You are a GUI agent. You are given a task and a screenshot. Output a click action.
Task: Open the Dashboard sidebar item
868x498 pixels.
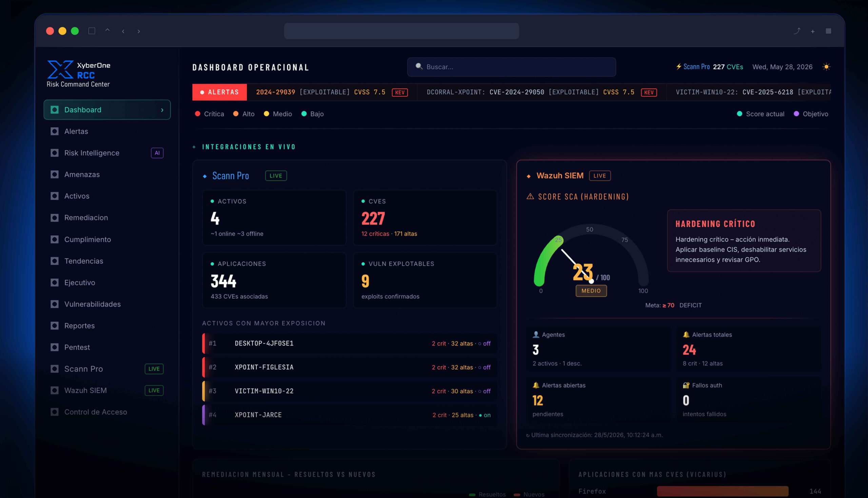coord(107,110)
